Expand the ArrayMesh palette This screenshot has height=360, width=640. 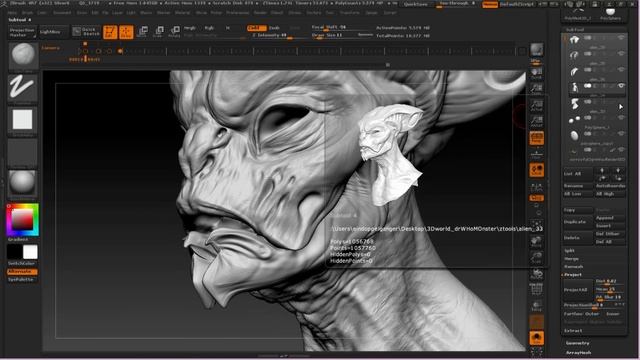[578, 352]
